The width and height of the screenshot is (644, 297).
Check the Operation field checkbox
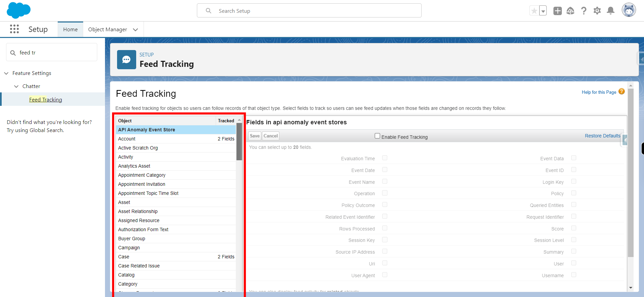coord(385,193)
